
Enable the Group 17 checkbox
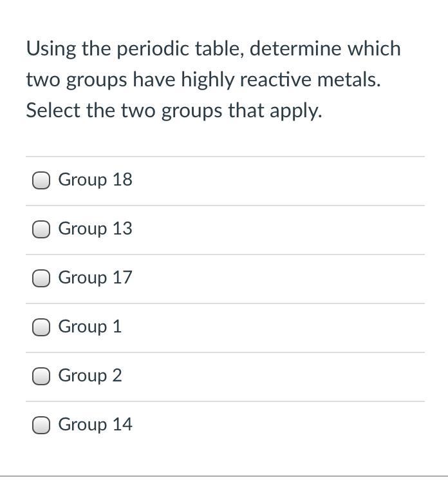click(x=41, y=278)
